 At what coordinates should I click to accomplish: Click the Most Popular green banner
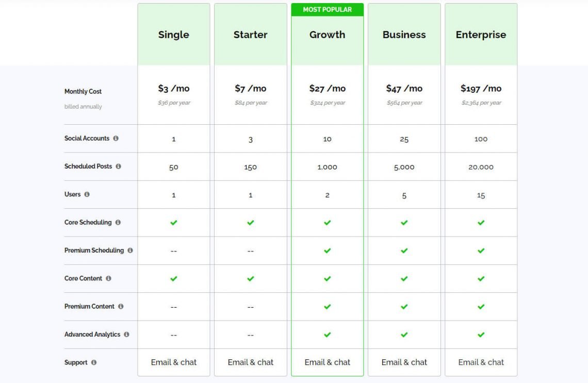[328, 10]
